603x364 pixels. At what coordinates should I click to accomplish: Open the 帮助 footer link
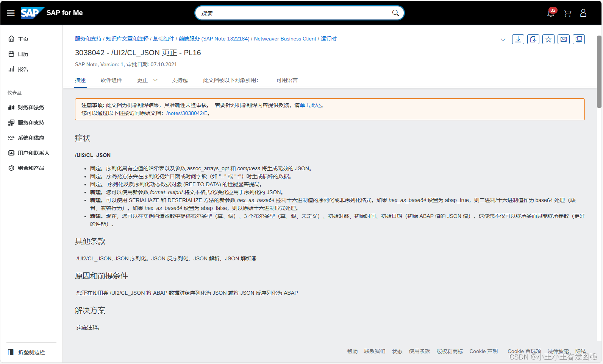pyautogui.click(x=352, y=352)
